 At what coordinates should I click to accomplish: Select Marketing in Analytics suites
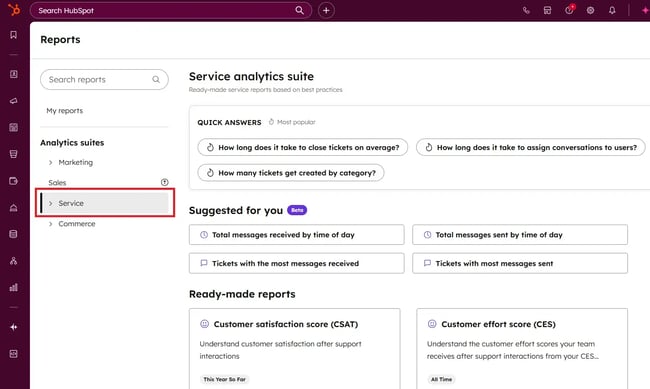tap(75, 162)
